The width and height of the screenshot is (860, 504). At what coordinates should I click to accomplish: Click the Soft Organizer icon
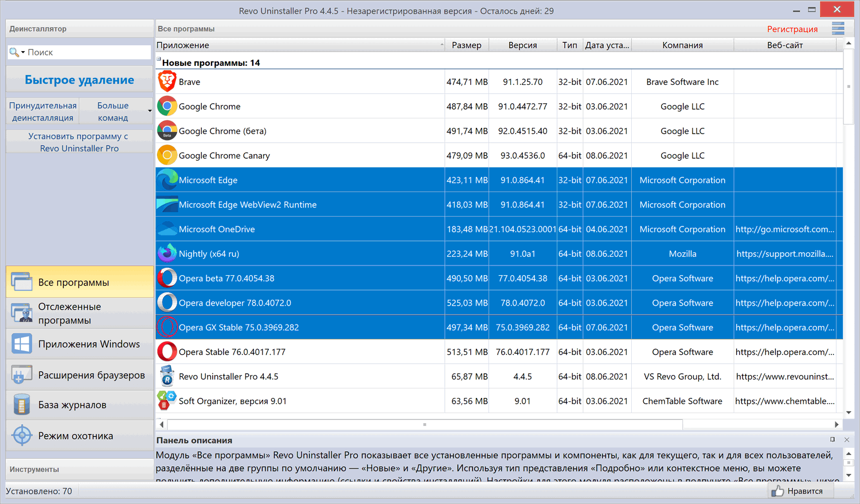tap(167, 401)
